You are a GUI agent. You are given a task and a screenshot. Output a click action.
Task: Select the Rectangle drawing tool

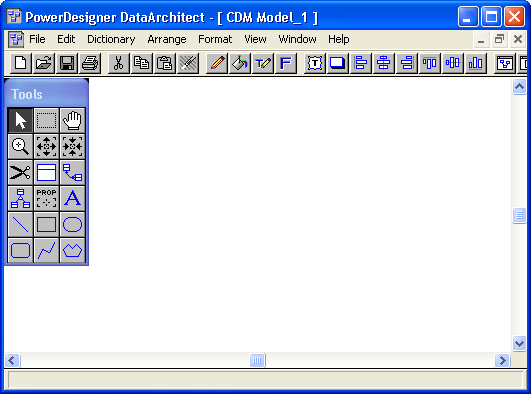pyautogui.click(x=46, y=225)
